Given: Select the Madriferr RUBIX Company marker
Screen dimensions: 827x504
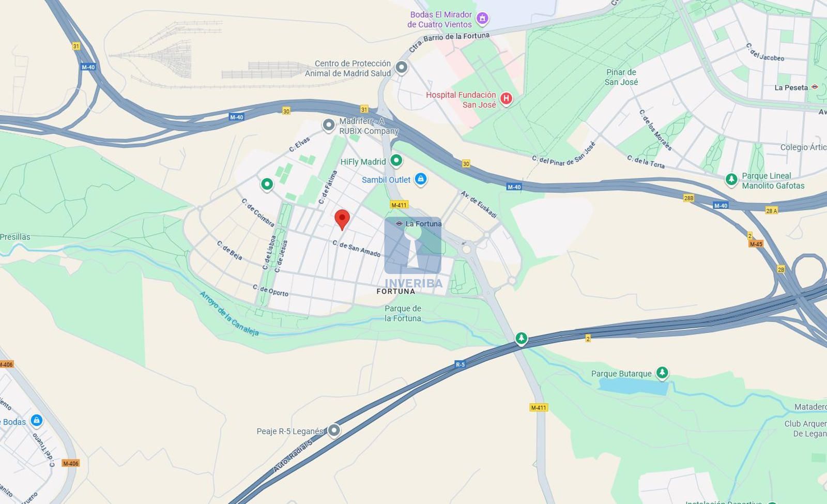Looking at the screenshot, I should pos(329,125).
